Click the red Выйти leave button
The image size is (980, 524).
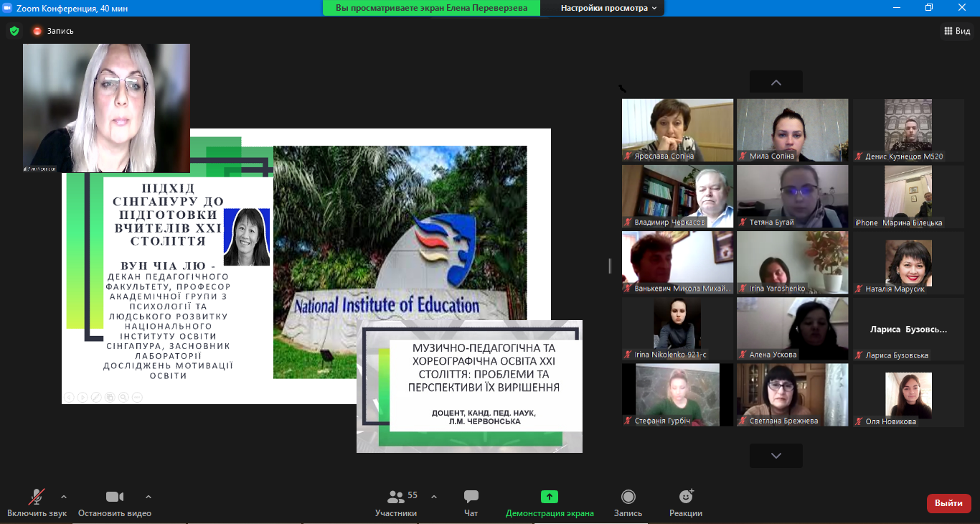[x=948, y=503]
